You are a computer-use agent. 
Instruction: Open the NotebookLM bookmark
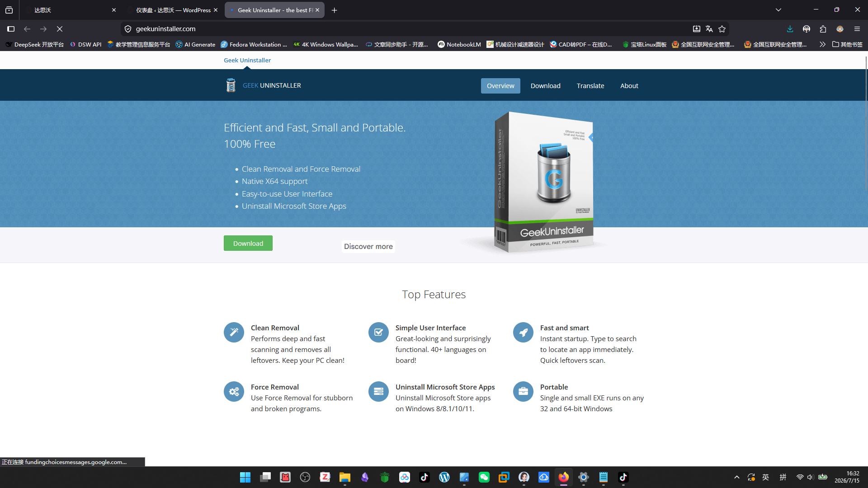459,44
